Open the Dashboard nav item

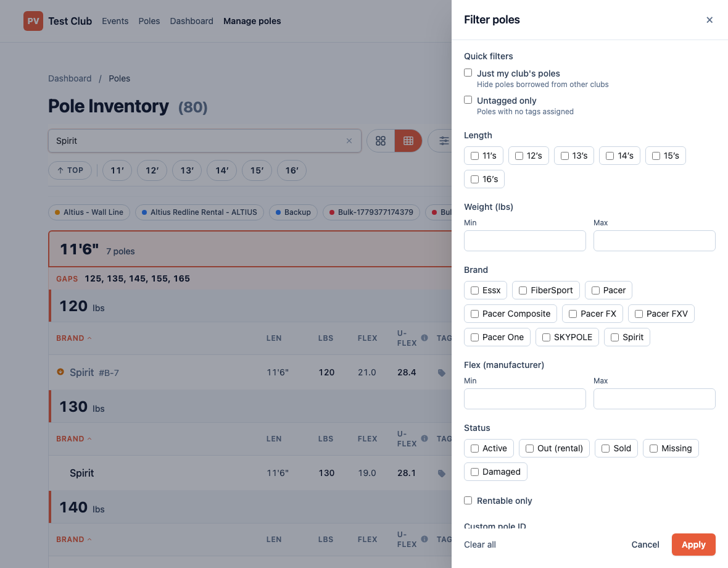(192, 22)
